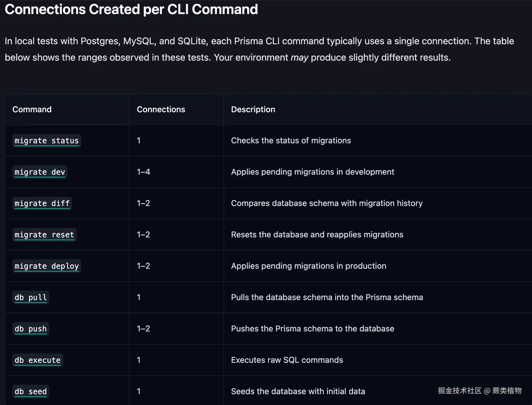The height and width of the screenshot is (405, 532).
Task: Click description 'Pulls the database schema into the Prisma schema'
Action: point(327,297)
